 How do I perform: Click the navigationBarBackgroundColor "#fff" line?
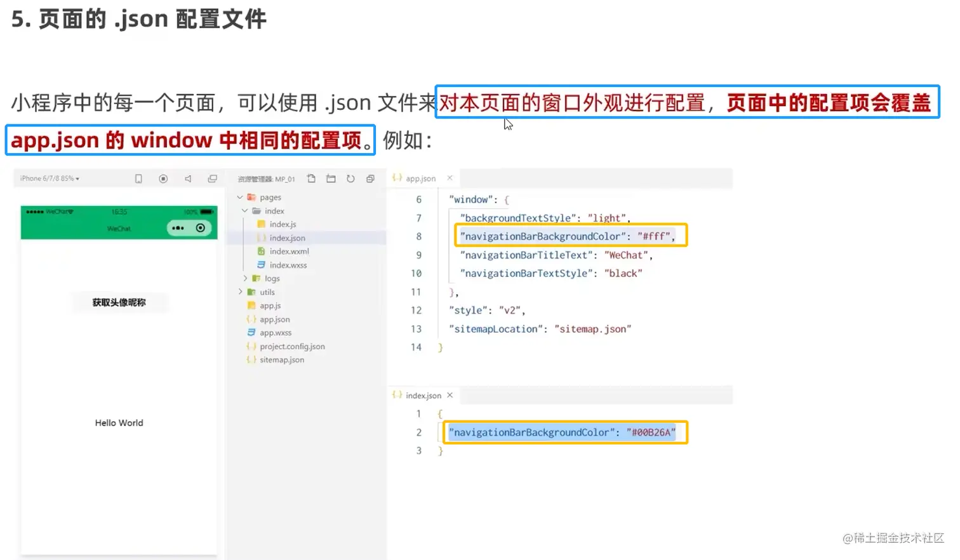[567, 236]
